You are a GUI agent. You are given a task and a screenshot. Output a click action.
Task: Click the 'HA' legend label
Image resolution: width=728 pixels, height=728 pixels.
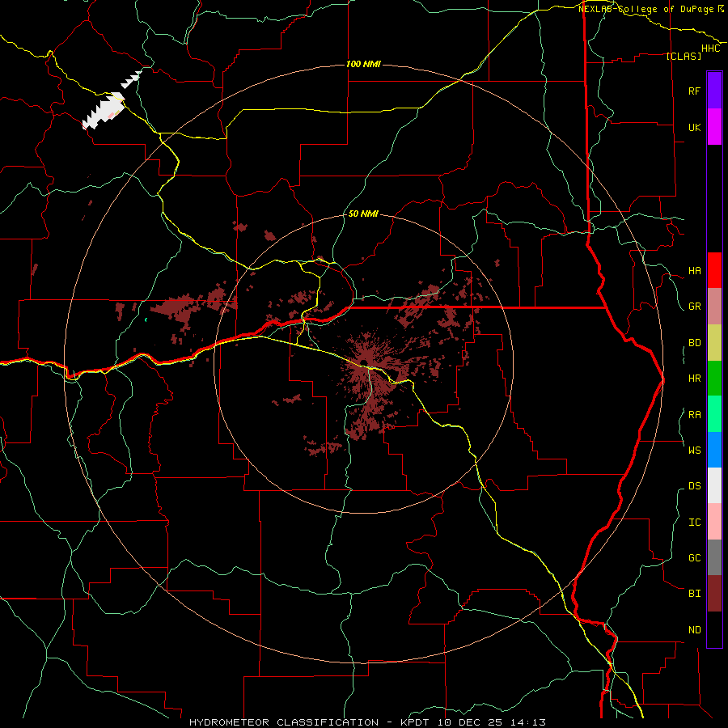[x=694, y=270]
